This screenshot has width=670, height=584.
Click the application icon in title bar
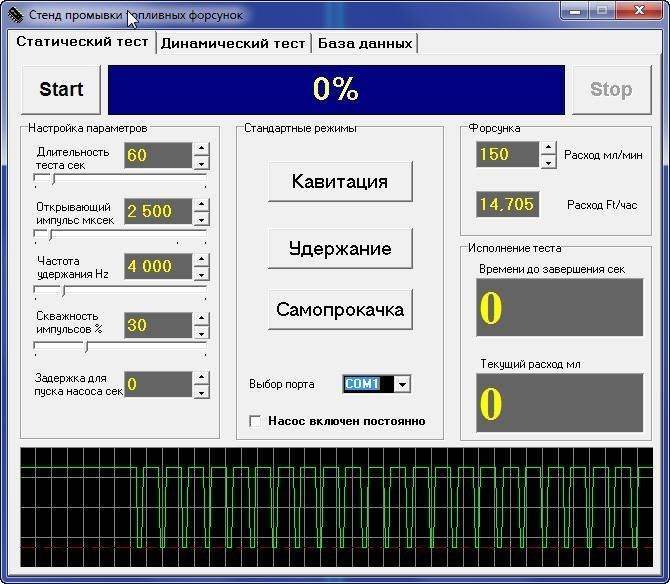(x=14, y=15)
